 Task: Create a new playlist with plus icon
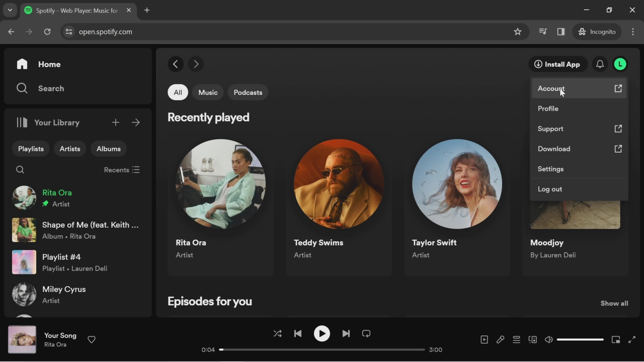[116, 122]
